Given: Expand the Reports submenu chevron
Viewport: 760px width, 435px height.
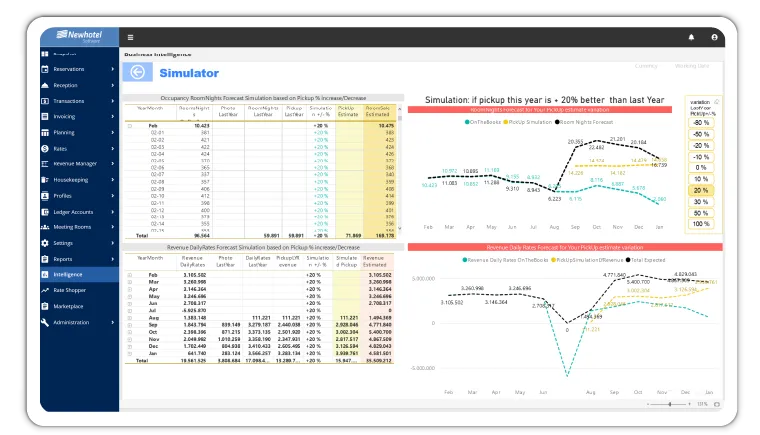Looking at the screenshot, I should coord(112,259).
